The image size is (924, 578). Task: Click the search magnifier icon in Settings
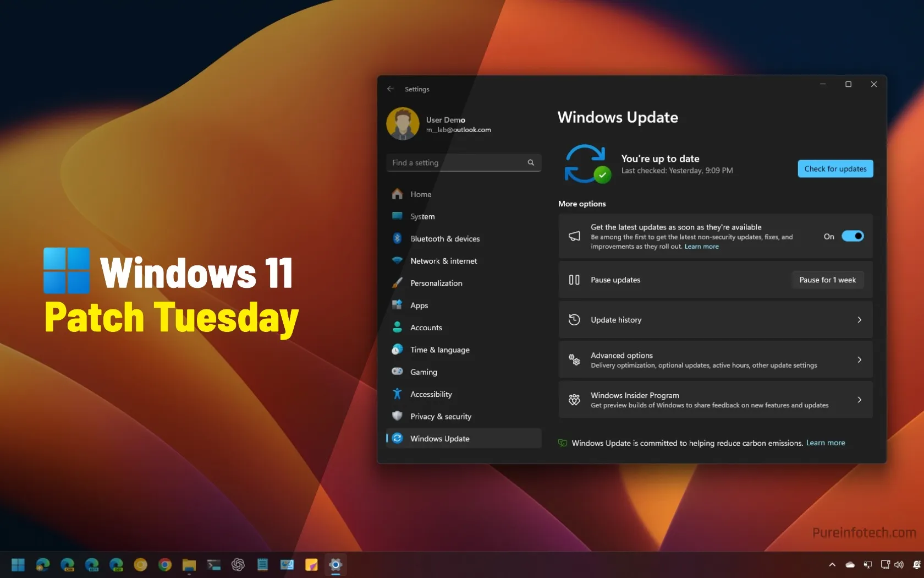pos(531,162)
